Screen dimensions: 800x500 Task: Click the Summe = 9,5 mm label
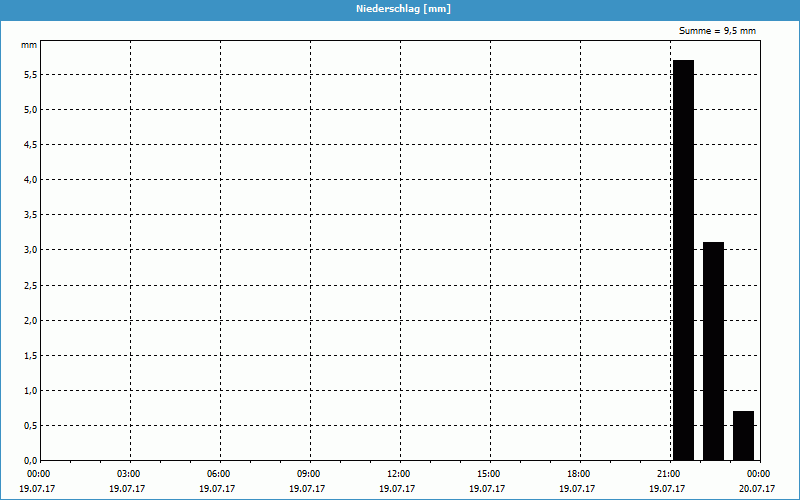tap(717, 31)
